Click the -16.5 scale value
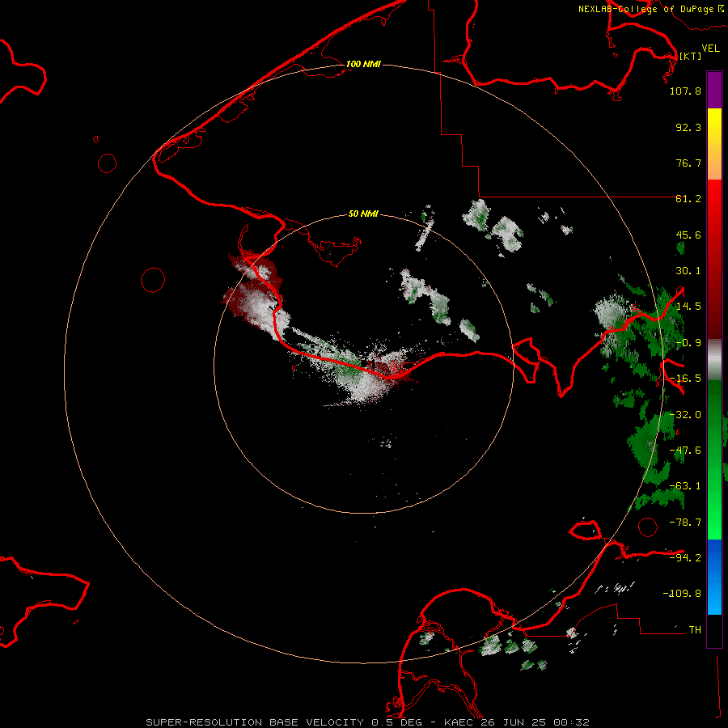This screenshot has width=728, height=728. click(x=685, y=379)
